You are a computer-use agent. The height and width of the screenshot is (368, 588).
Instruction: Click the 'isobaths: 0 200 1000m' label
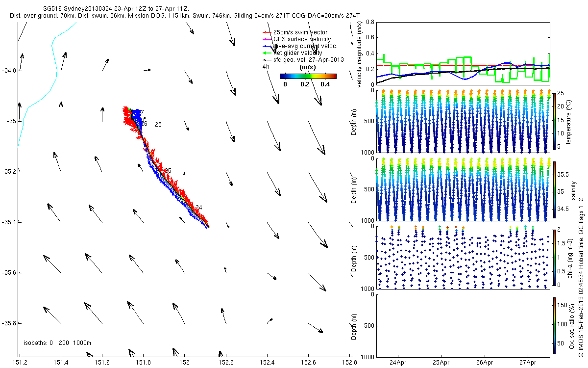coord(57,343)
